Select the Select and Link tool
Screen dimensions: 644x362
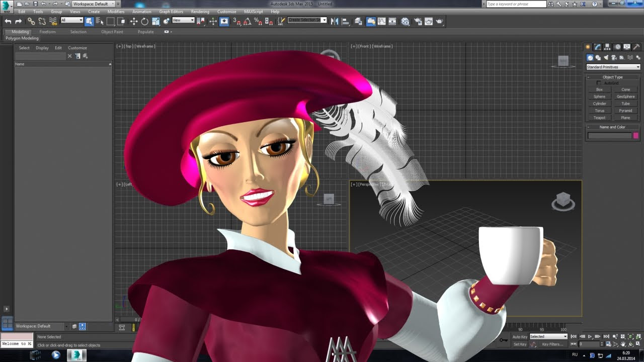[31, 21]
